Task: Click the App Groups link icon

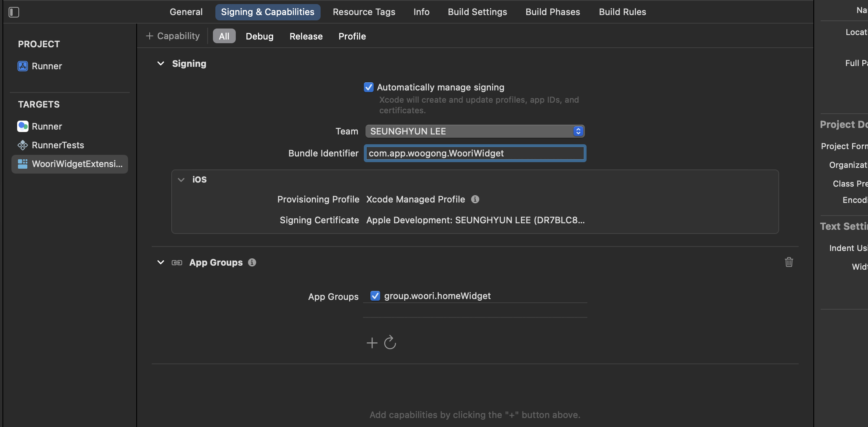Action: (x=177, y=263)
